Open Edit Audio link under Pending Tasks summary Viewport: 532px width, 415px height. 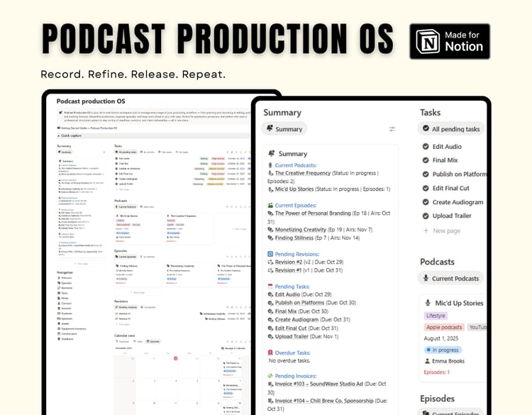(x=287, y=294)
